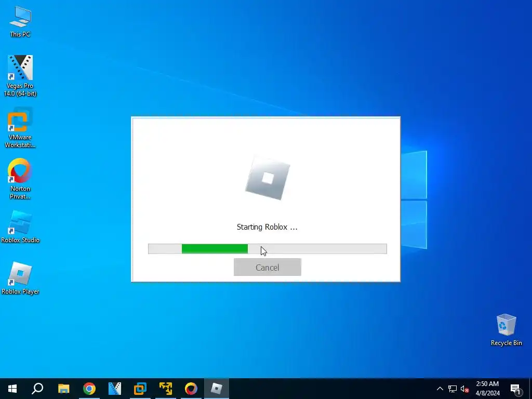
Task: Switch to the Roblox taskbar button
Action: coord(217,389)
